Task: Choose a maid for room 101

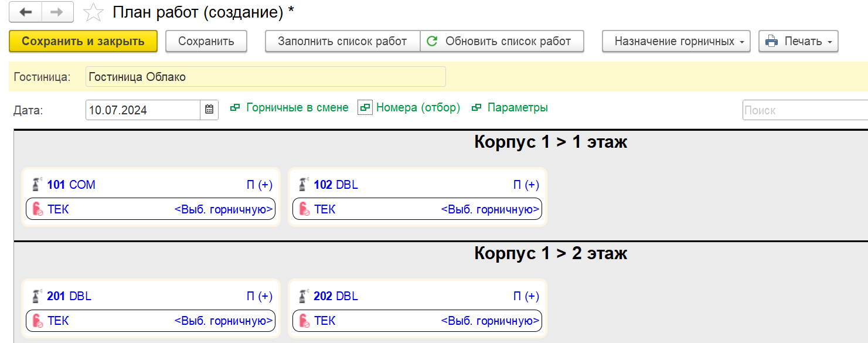Action: (x=224, y=209)
